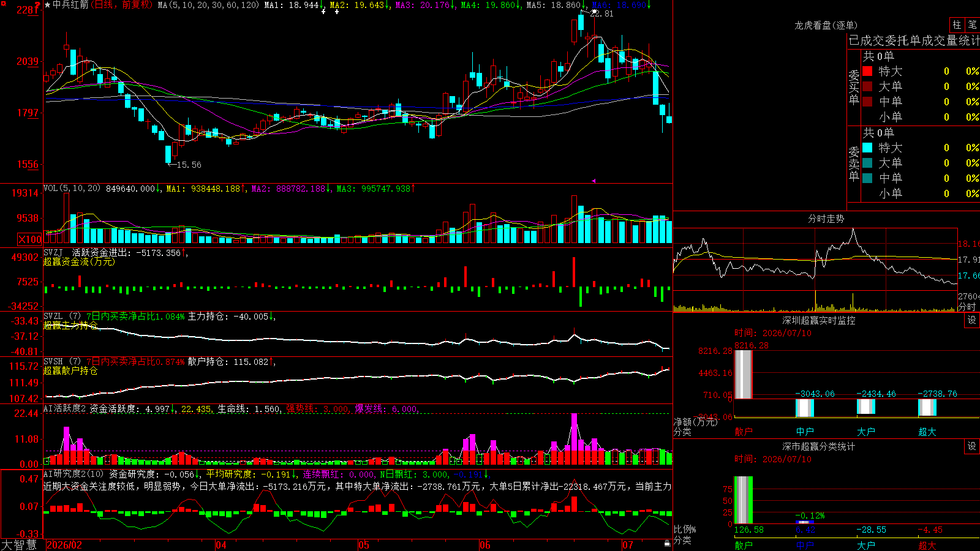The image size is (980, 551).
Task: Click the VOL(5,10,20) indicator label
Action: pyautogui.click(x=72, y=189)
